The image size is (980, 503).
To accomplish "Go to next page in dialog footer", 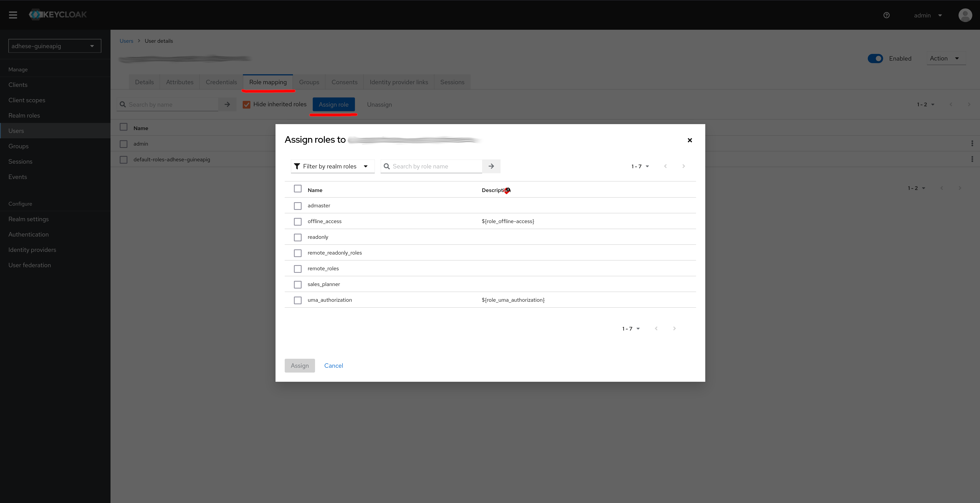I will pyautogui.click(x=674, y=328).
